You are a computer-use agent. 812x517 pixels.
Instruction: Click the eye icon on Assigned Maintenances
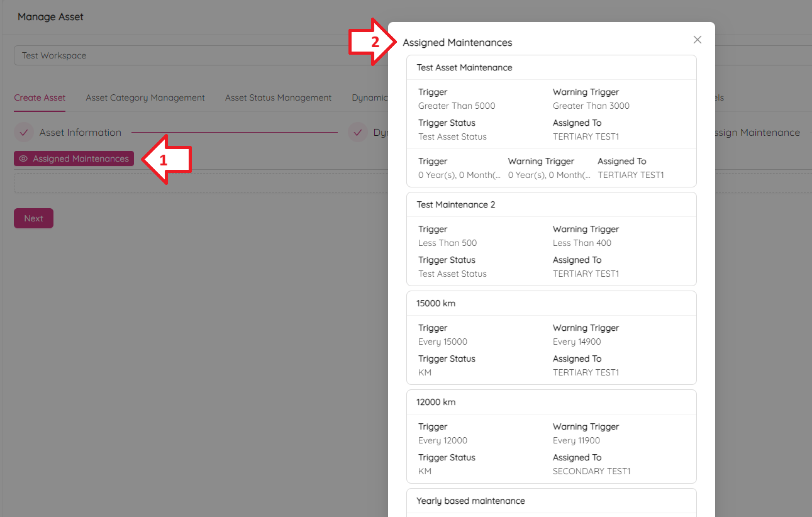tap(23, 159)
